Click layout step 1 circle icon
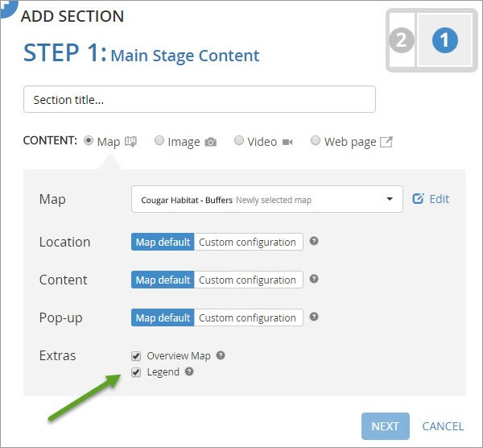Image resolution: width=483 pixels, height=448 pixels. (x=444, y=40)
